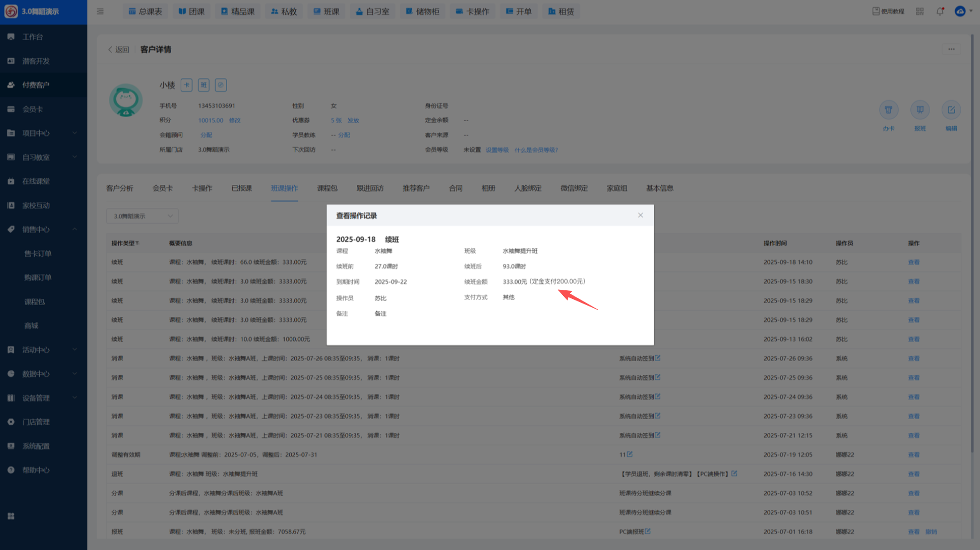Open the 3.0舞蹈演示 store dropdown
This screenshot has width=980, height=550.
click(x=142, y=216)
